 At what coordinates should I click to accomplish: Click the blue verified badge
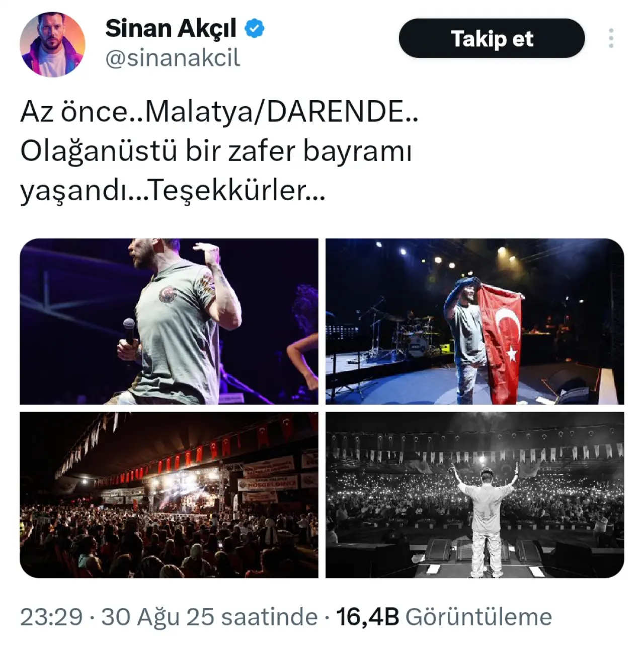[x=255, y=29]
